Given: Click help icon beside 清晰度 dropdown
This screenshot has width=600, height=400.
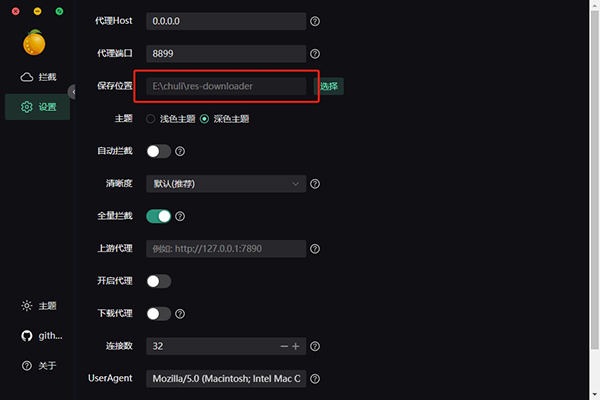Looking at the screenshot, I should pos(315,184).
